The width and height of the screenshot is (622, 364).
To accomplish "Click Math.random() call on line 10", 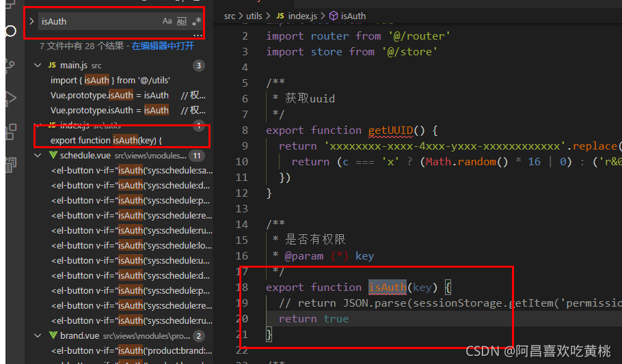I will tap(467, 162).
